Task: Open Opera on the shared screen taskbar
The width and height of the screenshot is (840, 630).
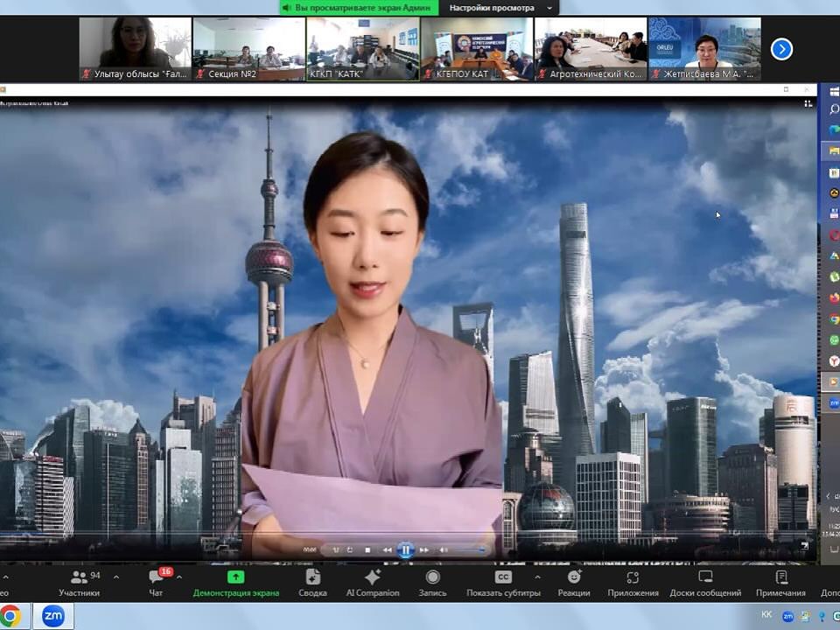Action: [834, 235]
